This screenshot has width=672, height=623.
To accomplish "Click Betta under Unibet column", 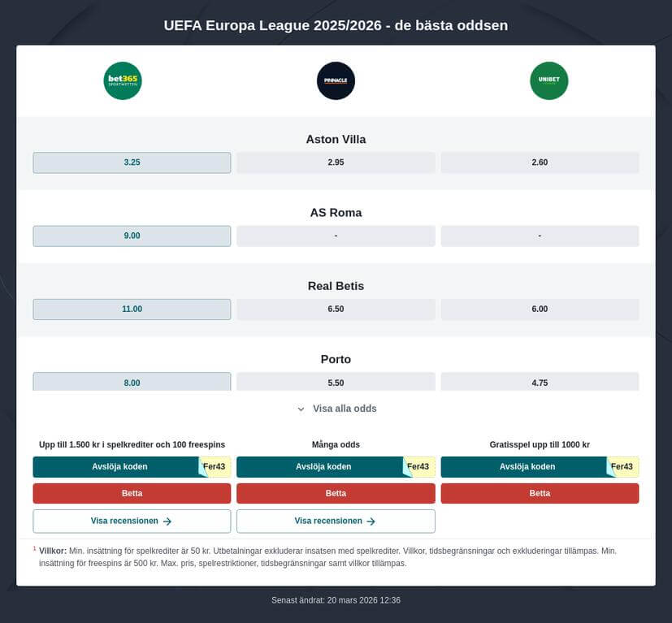I will pos(540,493).
